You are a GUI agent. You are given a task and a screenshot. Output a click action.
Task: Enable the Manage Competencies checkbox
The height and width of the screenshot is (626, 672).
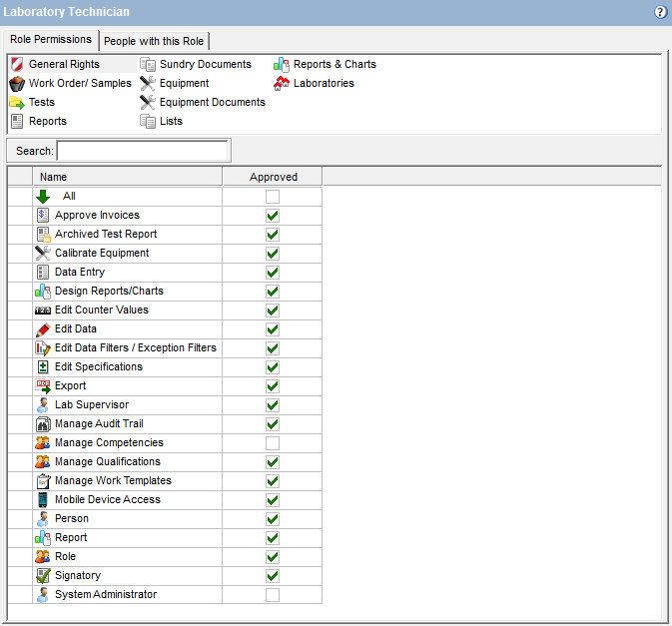pyautogui.click(x=273, y=442)
